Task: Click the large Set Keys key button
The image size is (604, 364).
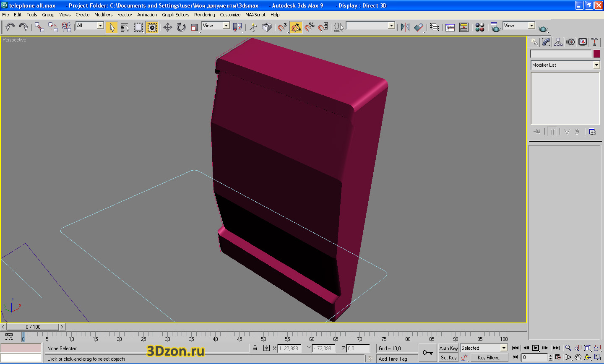Action: pos(428,353)
